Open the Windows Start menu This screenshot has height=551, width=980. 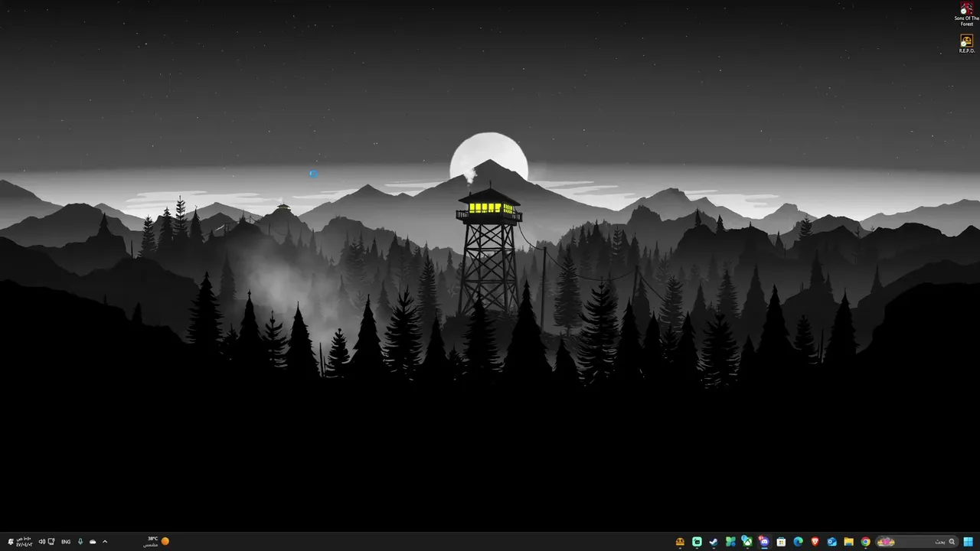click(968, 542)
